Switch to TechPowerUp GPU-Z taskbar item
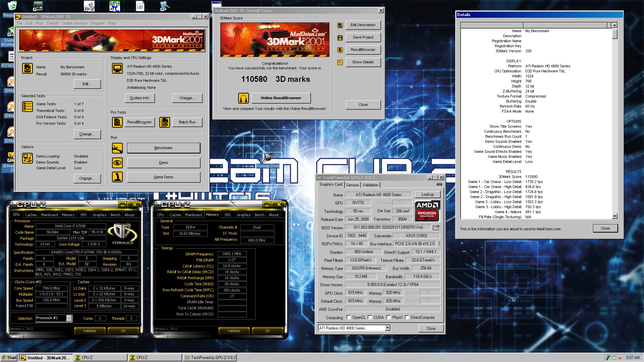 [x=210, y=358]
